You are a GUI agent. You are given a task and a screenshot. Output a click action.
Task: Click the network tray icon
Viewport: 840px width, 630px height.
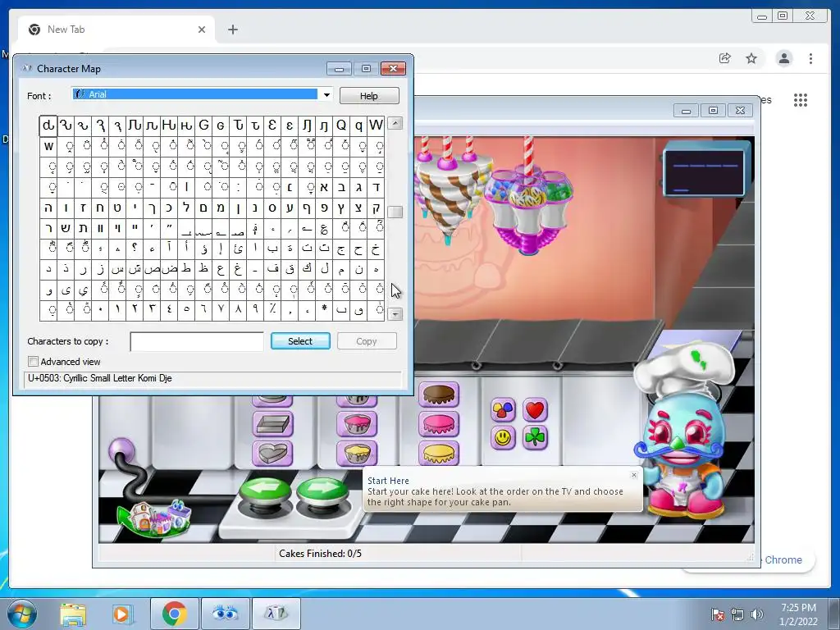737,614
